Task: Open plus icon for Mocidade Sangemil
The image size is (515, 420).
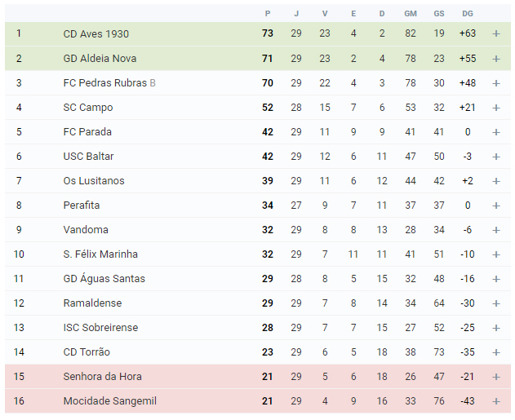Action: click(496, 401)
